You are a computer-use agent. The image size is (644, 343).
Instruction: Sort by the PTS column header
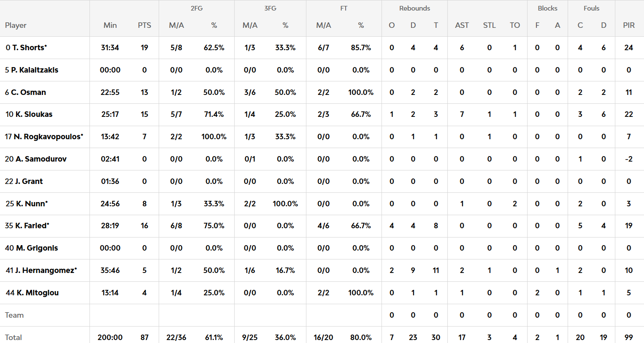pyautogui.click(x=144, y=25)
